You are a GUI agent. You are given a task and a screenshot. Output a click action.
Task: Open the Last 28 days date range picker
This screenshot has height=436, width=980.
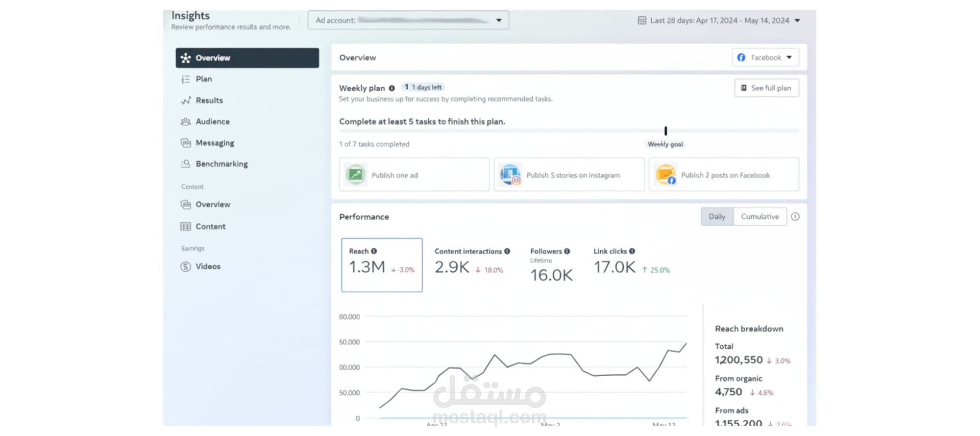[719, 21]
